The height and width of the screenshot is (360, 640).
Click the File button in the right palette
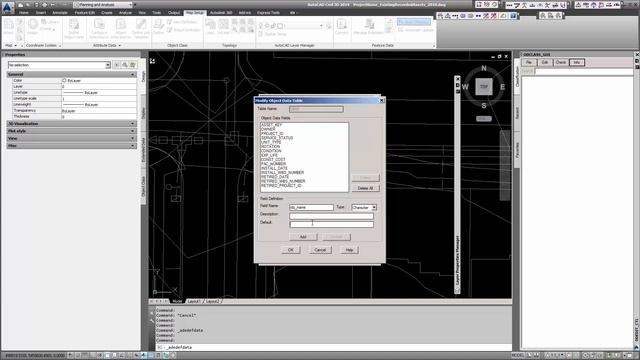[x=529, y=62]
